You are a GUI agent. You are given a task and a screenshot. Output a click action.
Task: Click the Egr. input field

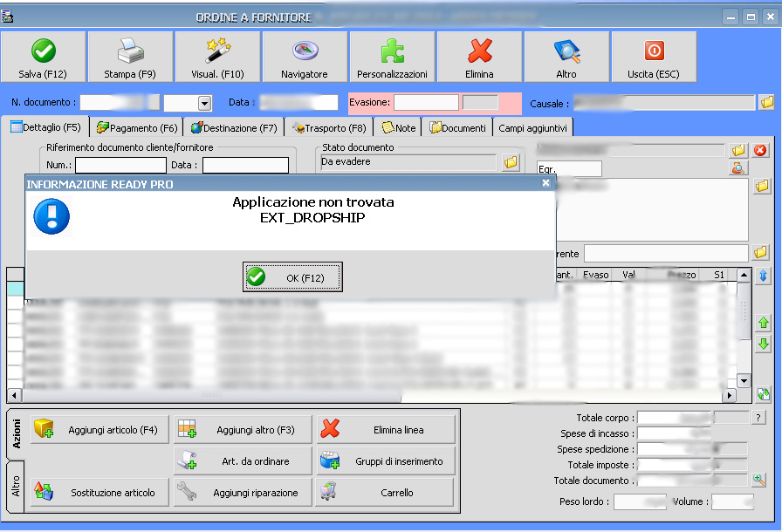coord(569,169)
